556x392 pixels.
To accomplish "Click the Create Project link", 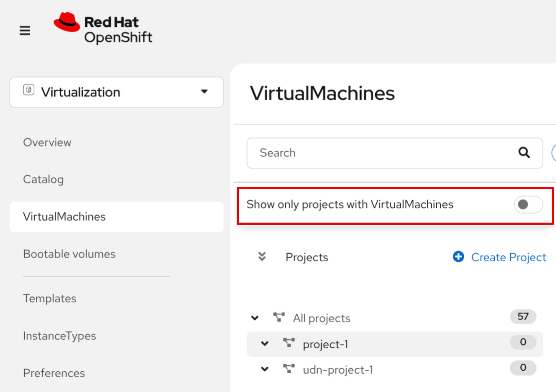I will tap(508, 257).
